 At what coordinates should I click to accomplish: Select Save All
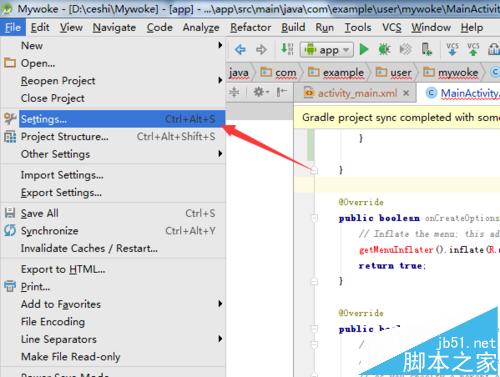click(x=113, y=213)
